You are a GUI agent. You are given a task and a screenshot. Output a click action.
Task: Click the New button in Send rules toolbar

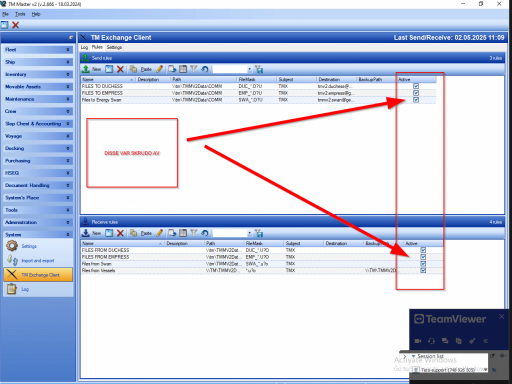[x=92, y=69]
